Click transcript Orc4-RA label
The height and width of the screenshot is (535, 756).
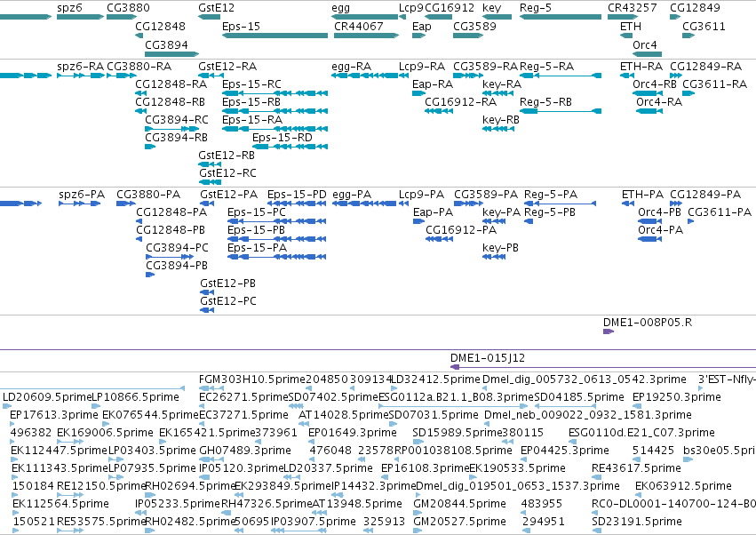[659, 102]
